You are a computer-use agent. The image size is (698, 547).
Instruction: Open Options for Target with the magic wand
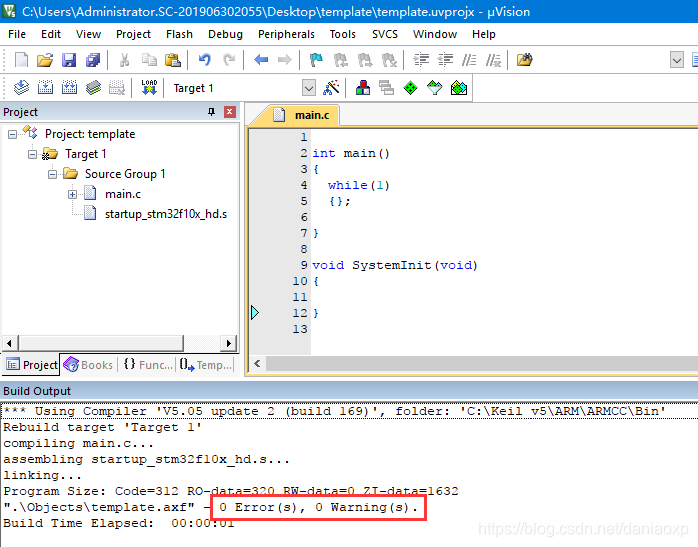[x=331, y=88]
